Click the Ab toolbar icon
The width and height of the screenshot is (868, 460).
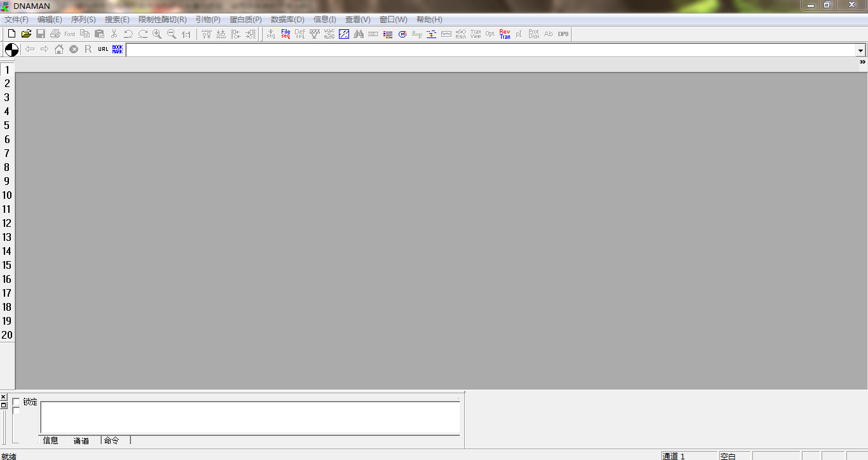point(549,34)
